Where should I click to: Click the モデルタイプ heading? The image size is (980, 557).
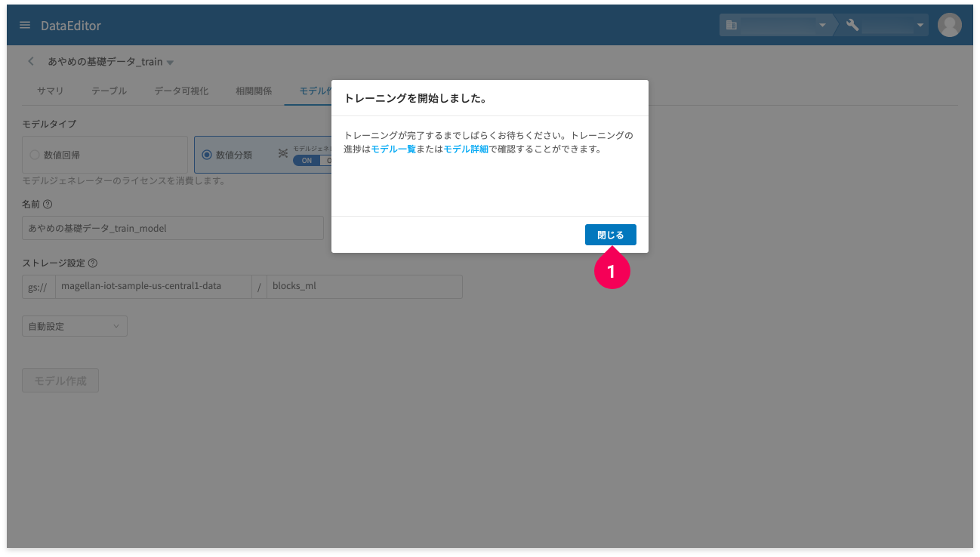[x=49, y=124]
